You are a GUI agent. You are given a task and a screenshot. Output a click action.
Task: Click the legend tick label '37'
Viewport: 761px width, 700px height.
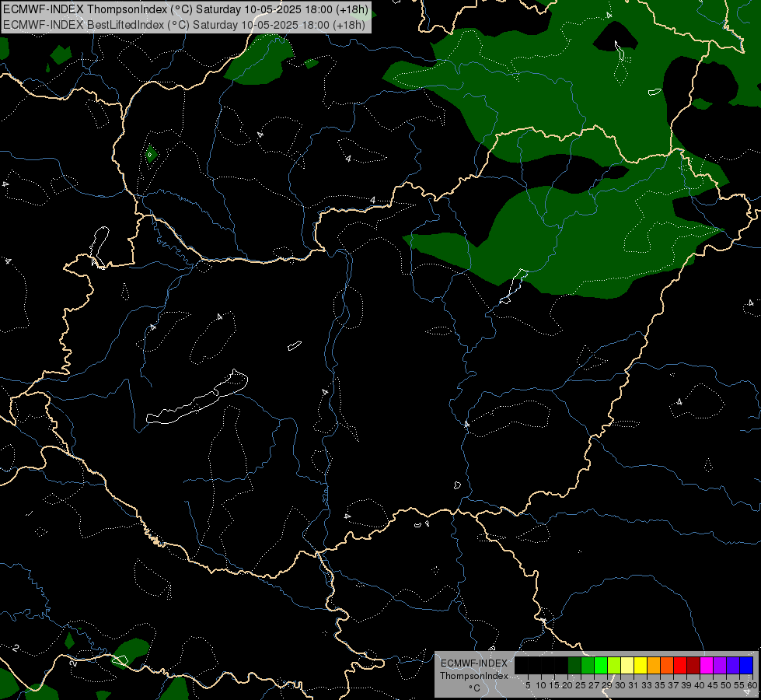pyautogui.click(x=673, y=685)
